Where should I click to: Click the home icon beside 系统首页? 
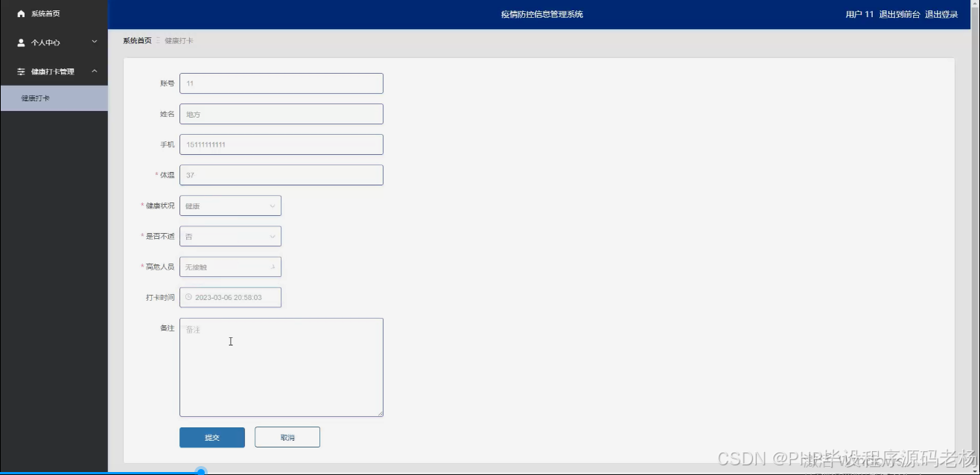pos(21,14)
